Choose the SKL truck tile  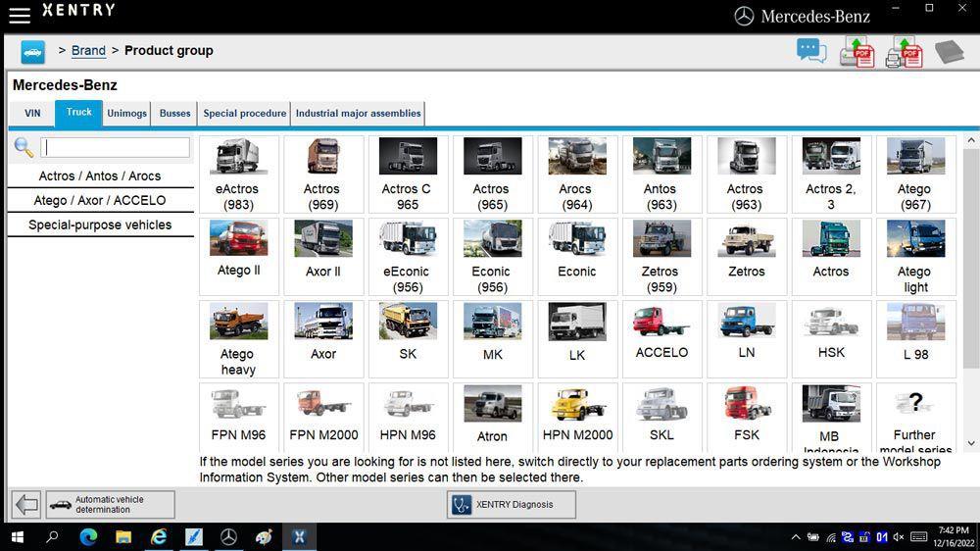point(661,417)
